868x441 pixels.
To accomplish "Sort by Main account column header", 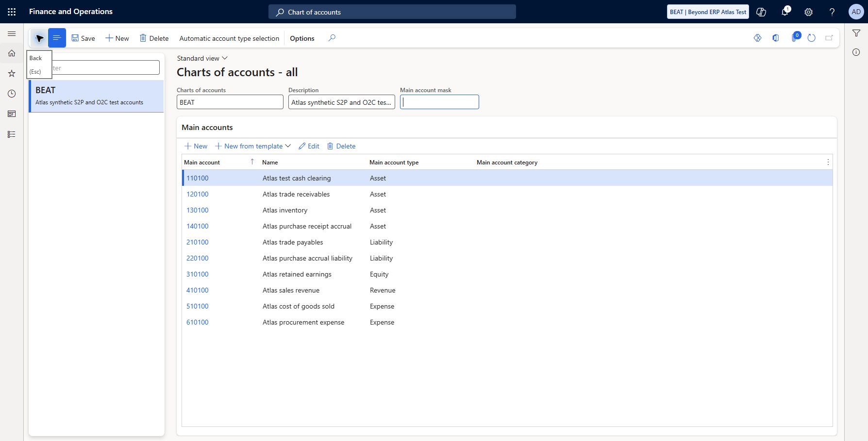I will point(202,163).
